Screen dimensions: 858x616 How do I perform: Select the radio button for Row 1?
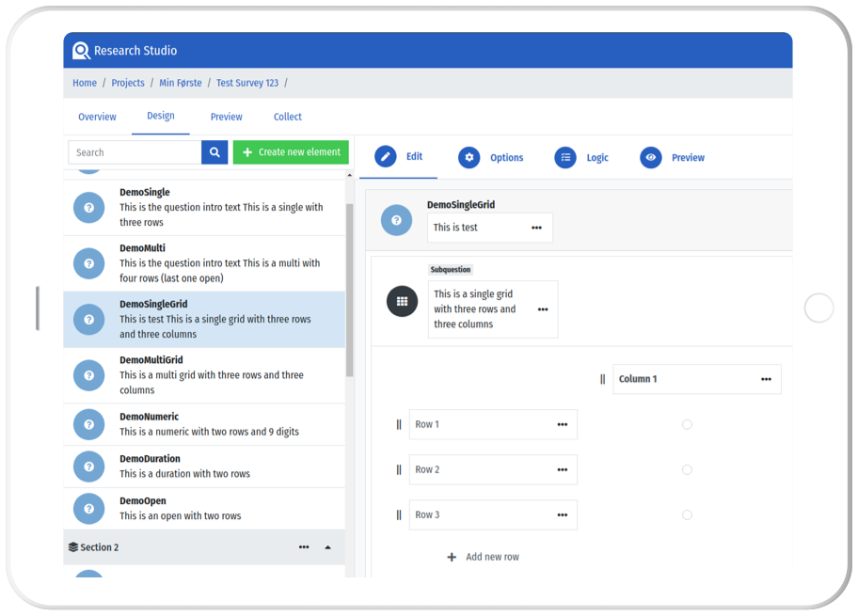[687, 424]
